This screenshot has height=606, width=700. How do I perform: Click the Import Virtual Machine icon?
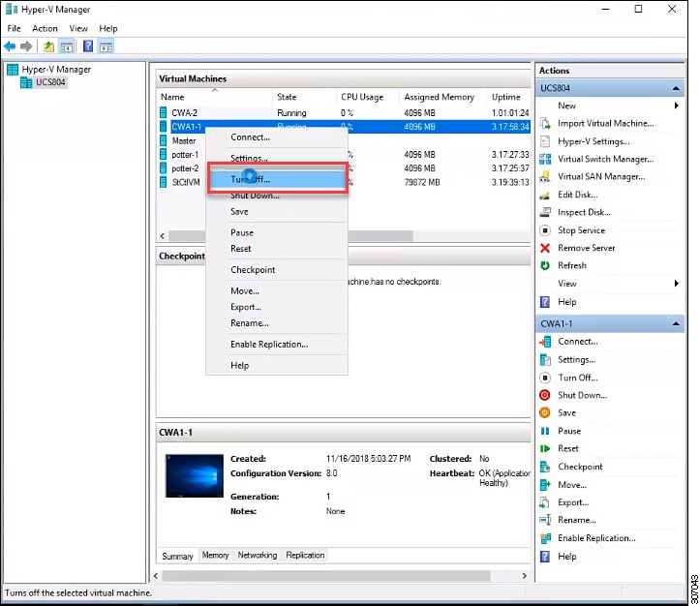(x=545, y=123)
